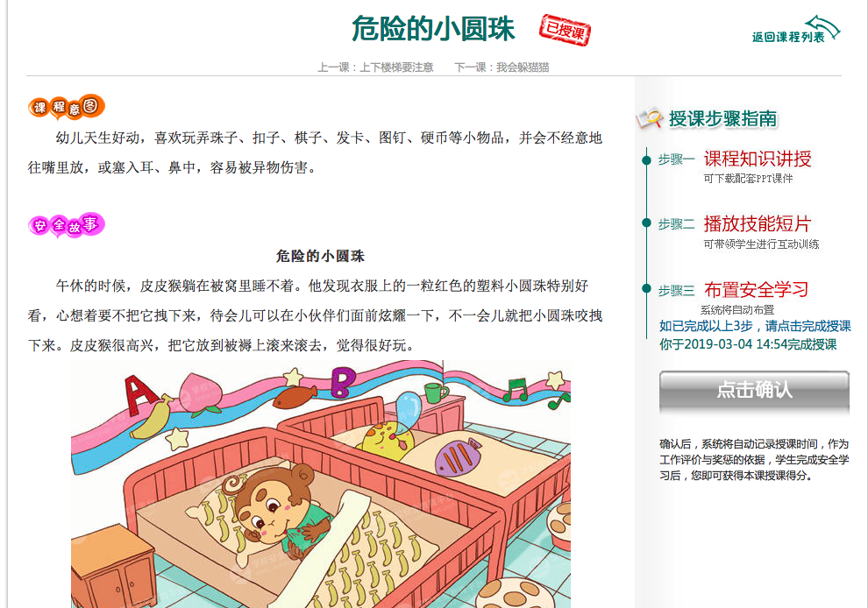Open step three 布置安全学习

pyautogui.click(x=756, y=289)
